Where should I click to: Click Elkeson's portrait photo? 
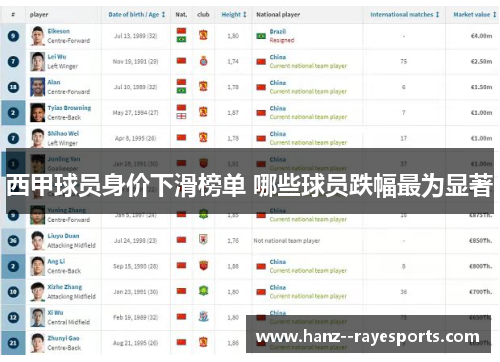[37, 36]
